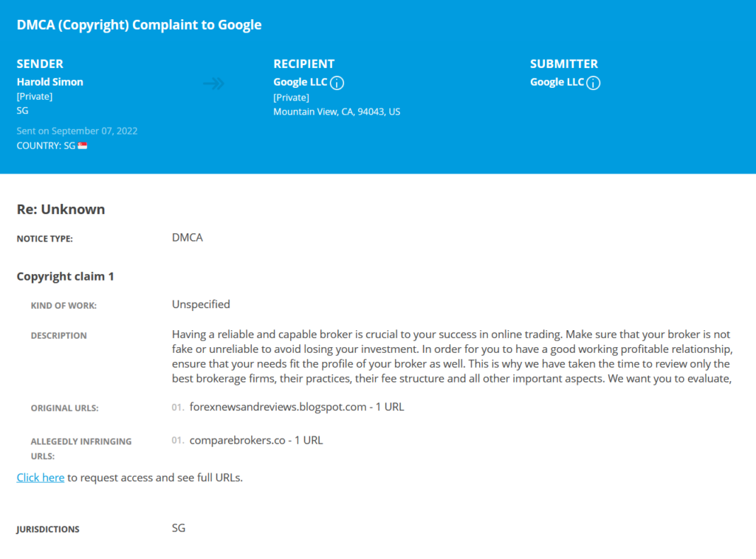Click the Mountain View, CA address line
Screen dimensions: 756x559
337,112
